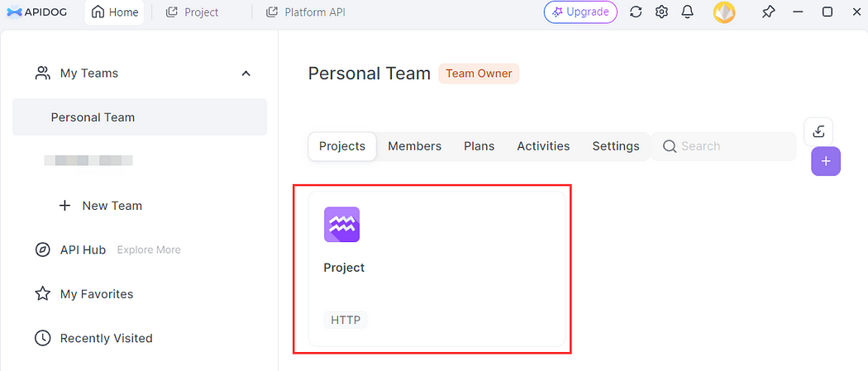868x371 pixels.
Task: Click the Apidog logo
Action: tap(36, 12)
